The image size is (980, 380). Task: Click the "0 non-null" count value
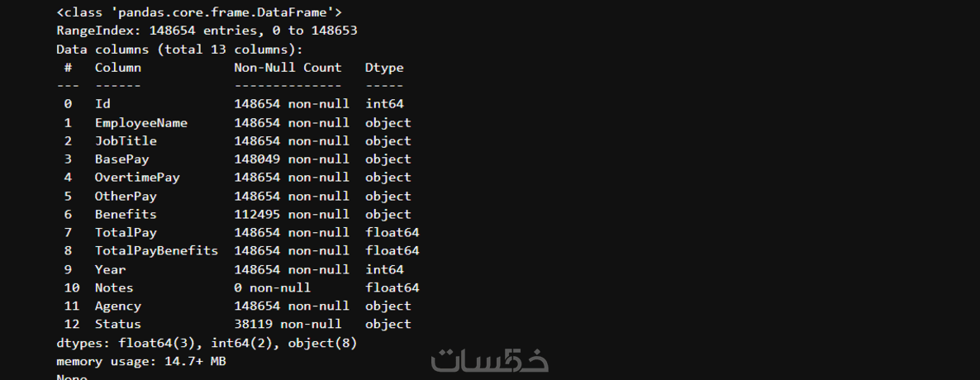pyautogui.click(x=273, y=287)
